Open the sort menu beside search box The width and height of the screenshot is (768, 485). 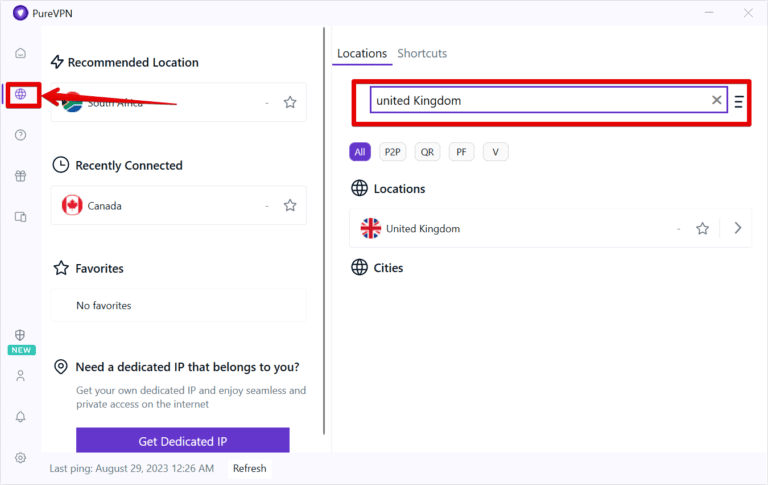pyautogui.click(x=739, y=101)
